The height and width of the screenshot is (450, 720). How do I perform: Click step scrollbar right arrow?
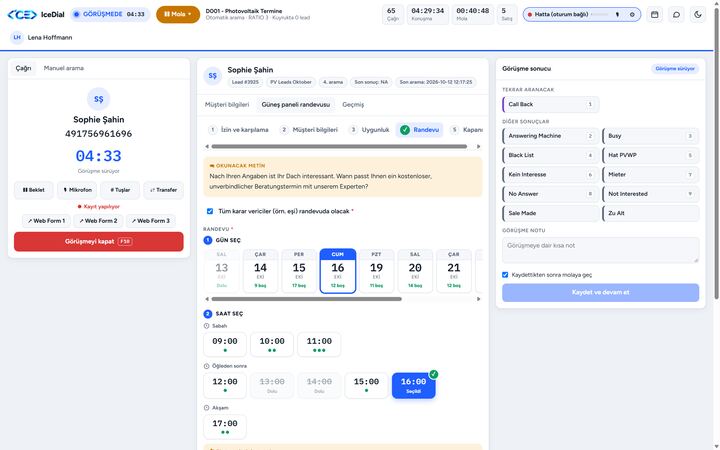[478, 146]
